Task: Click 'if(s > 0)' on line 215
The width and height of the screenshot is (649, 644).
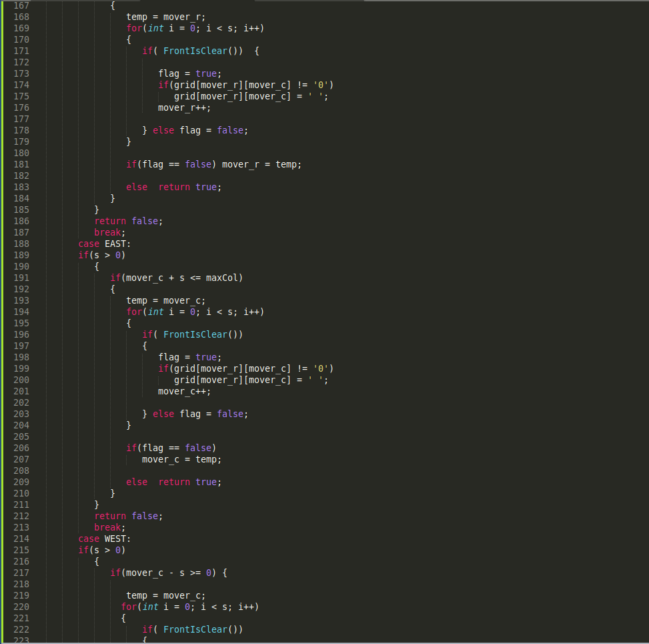Action: (x=102, y=550)
